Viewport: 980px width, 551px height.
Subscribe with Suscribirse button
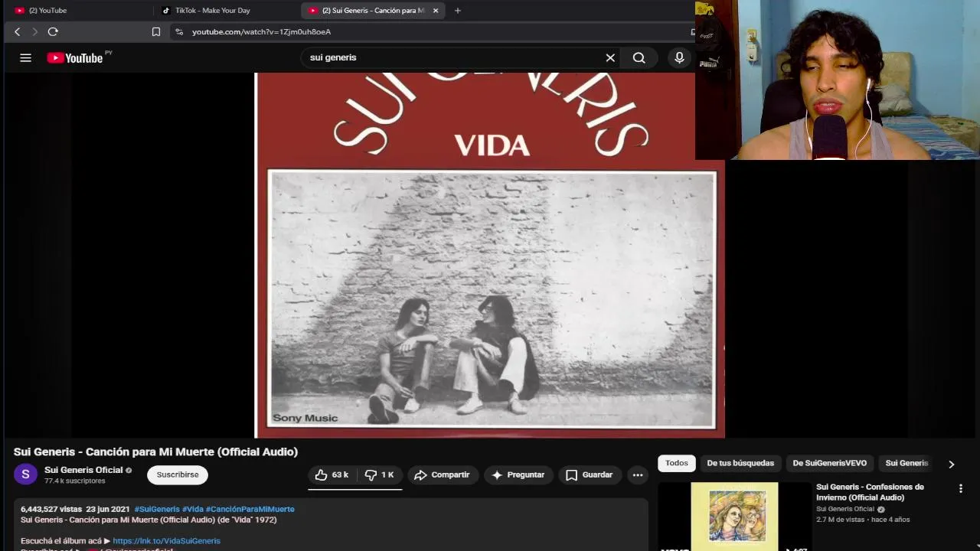(178, 474)
